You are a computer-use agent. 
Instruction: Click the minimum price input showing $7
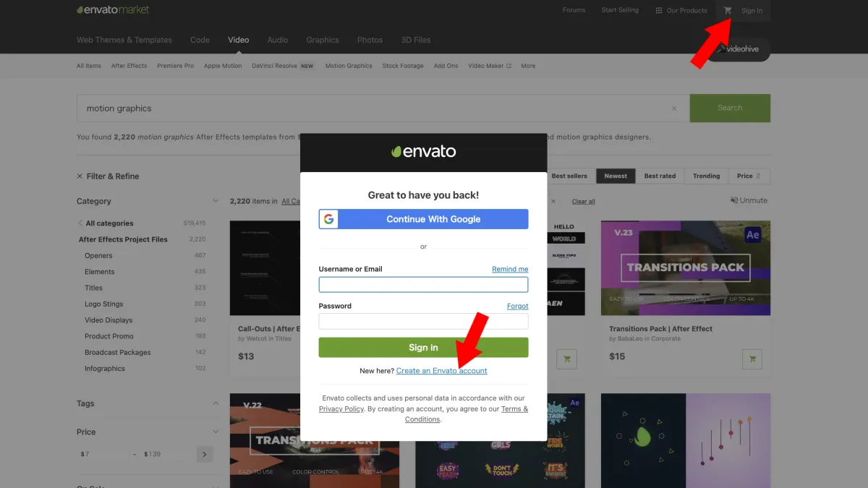103,454
